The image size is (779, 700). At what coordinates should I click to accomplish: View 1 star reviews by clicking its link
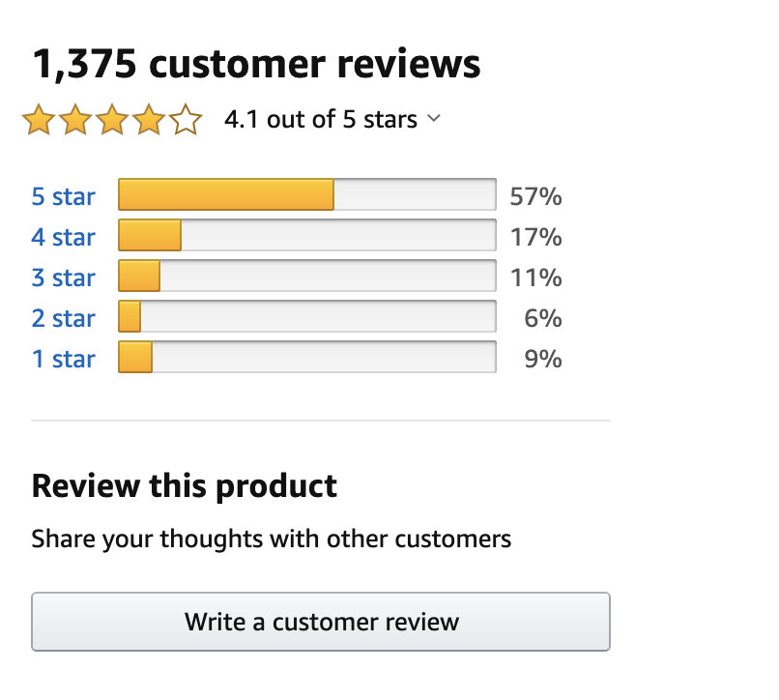click(64, 358)
